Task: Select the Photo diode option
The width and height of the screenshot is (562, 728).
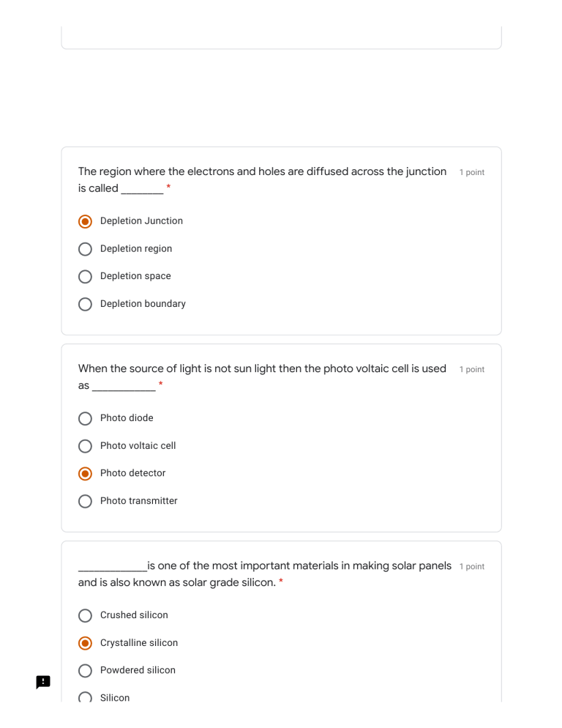Action: (x=86, y=418)
